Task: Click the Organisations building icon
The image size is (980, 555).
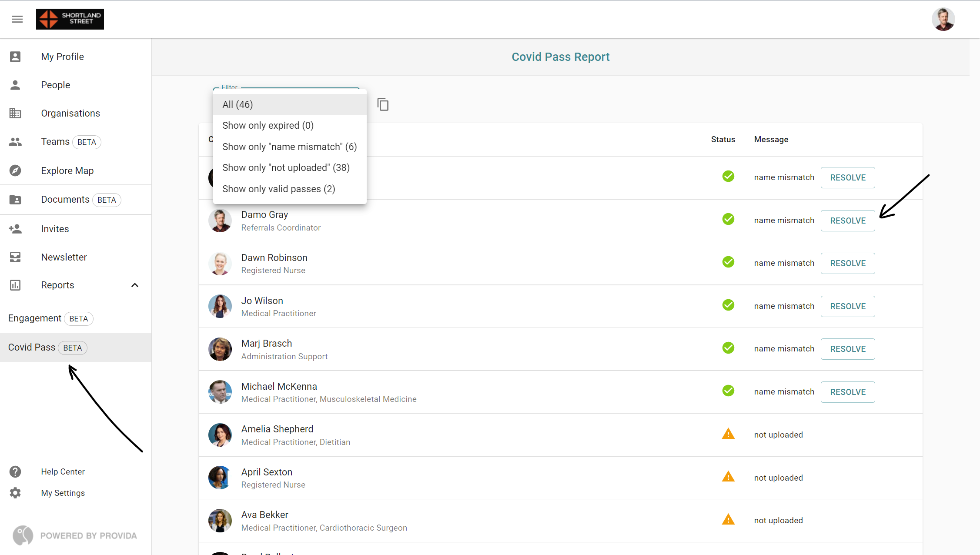Action: (x=15, y=113)
